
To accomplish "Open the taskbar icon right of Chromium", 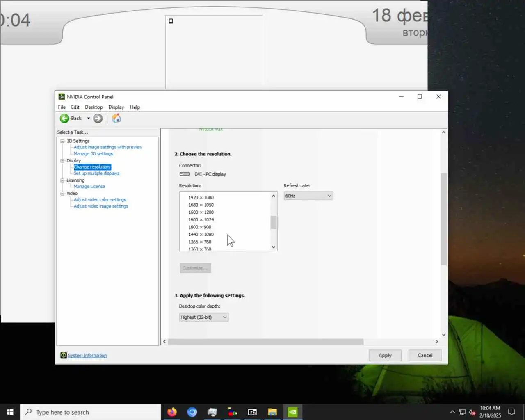I will [x=212, y=412].
